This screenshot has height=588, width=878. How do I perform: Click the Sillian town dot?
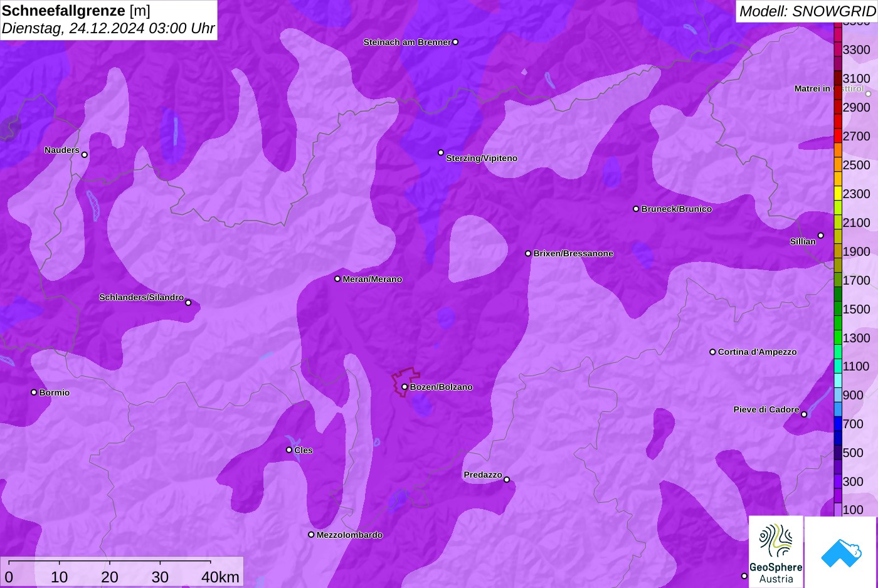(x=821, y=236)
